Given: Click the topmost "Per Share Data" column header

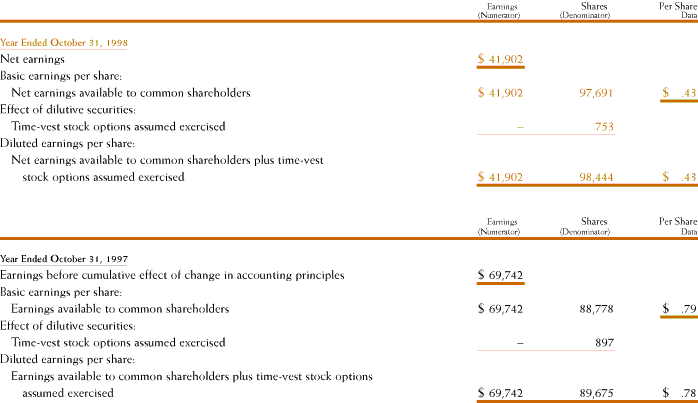Looking at the screenshot, I should (678, 13).
